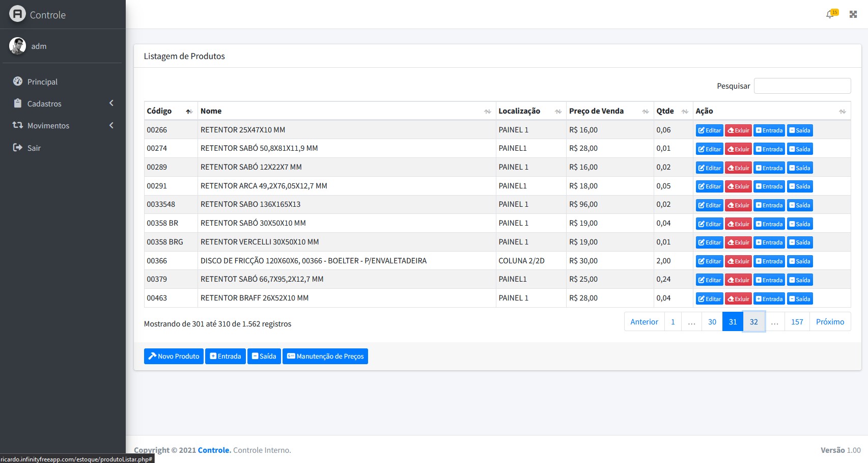Delete product 00366 with Exluir button
Screen dimensions: 868x463
[x=738, y=261]
